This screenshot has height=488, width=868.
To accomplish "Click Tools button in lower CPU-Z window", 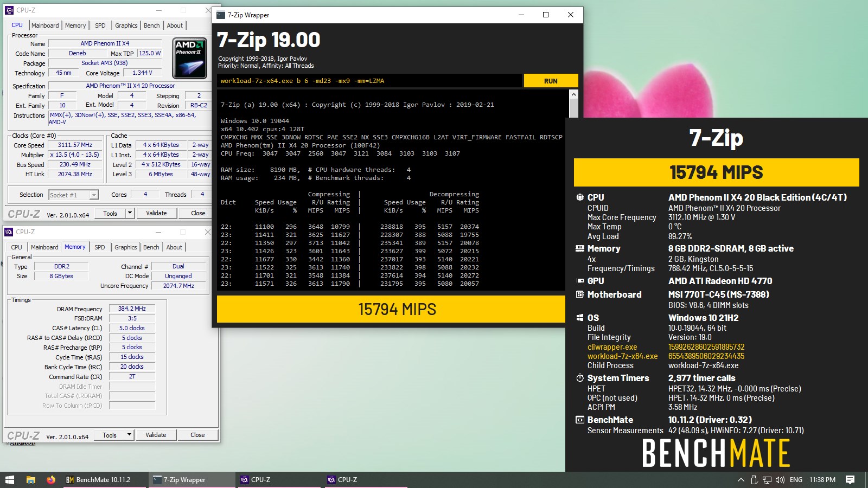I will point(110,435).
